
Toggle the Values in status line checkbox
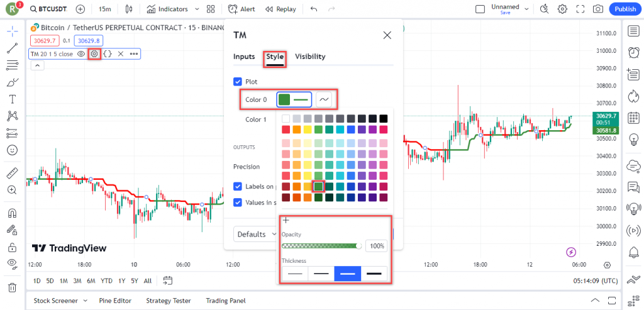(x=237, y=202)
